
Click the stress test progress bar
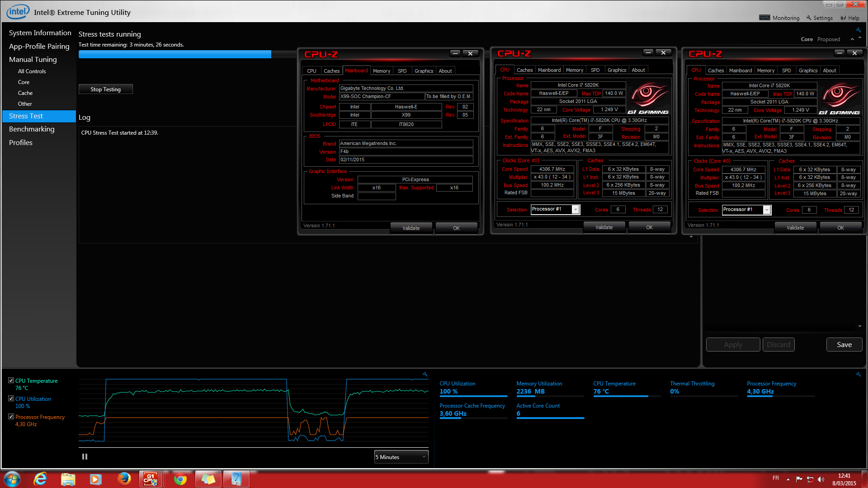175,55
